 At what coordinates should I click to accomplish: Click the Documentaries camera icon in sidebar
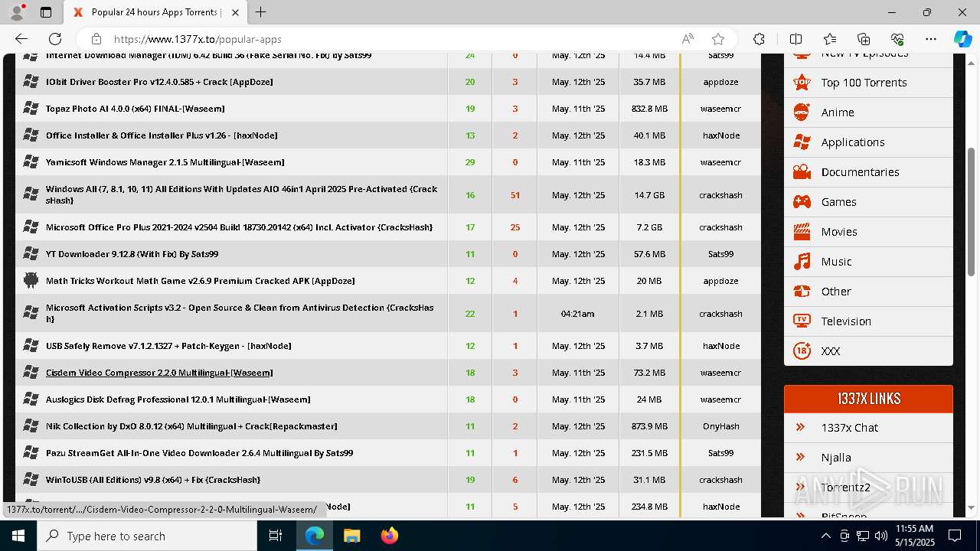click(x=802, y=172)
